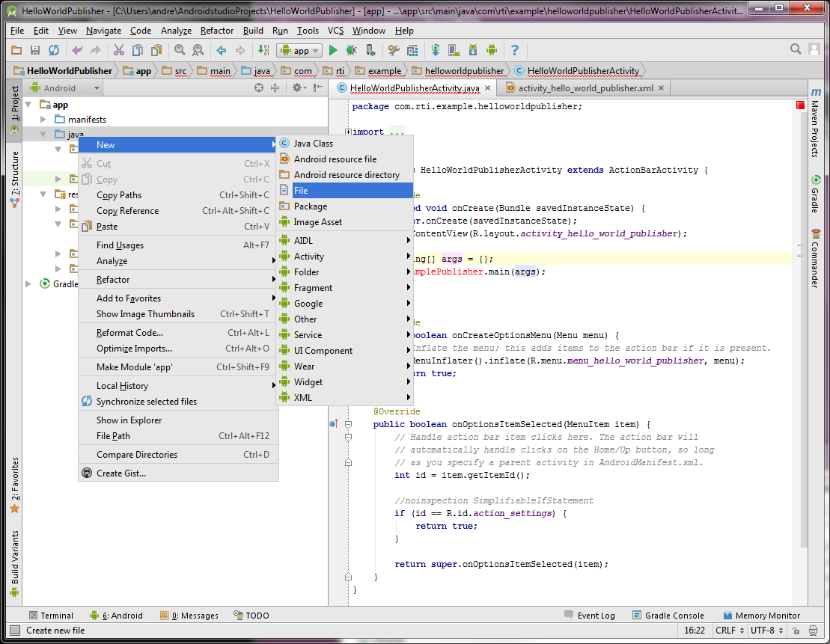Switch to activity_hello_world_publisher.xml tab
The width and height of the screenshot is (830, 644).
pos(585,88)
